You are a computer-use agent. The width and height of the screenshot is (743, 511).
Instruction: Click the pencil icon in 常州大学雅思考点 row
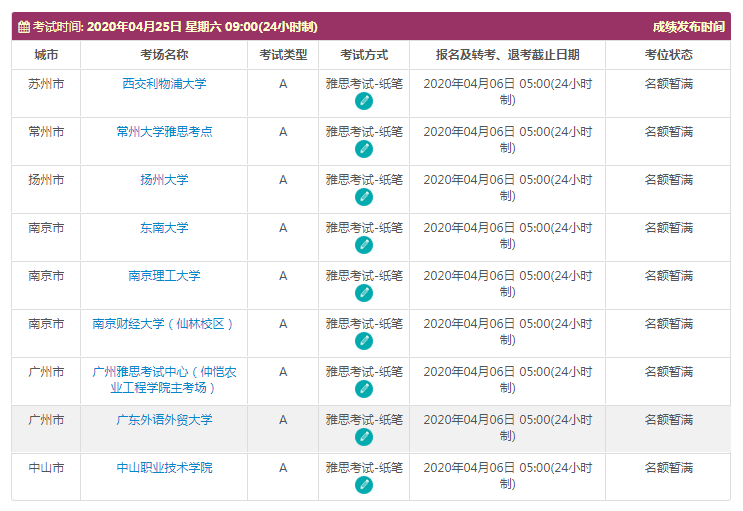coord(364,149)
